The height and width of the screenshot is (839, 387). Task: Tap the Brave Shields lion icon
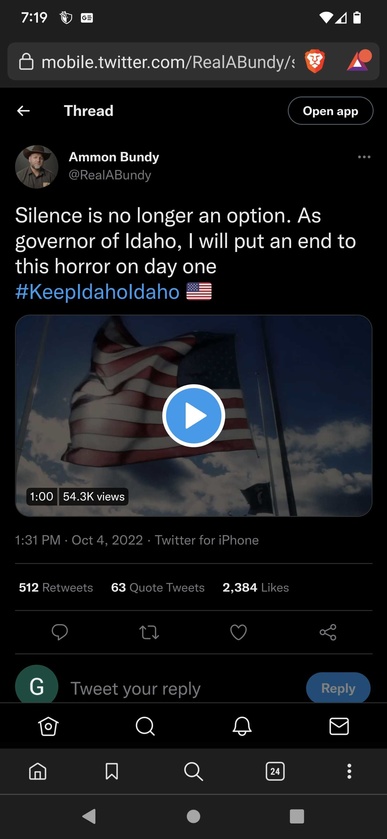(x=314, y=62)
